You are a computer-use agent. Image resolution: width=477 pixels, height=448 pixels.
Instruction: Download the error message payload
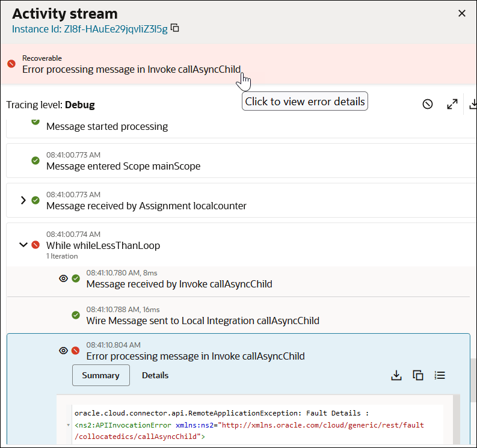[x=396, y=375]
